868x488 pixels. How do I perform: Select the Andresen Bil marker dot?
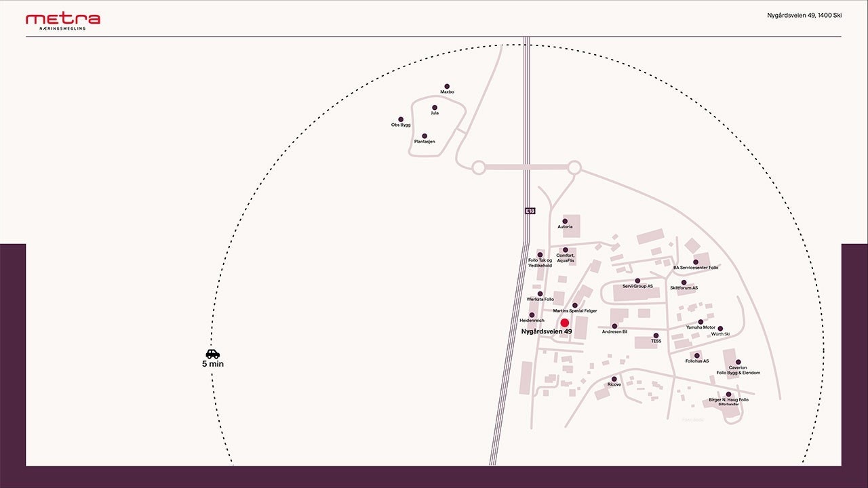614,326
